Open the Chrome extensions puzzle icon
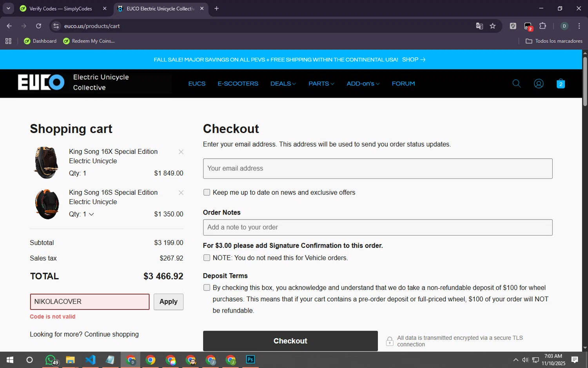Image resolution: width=588 pixels, height=368 pixels. (x=543, y=26)
